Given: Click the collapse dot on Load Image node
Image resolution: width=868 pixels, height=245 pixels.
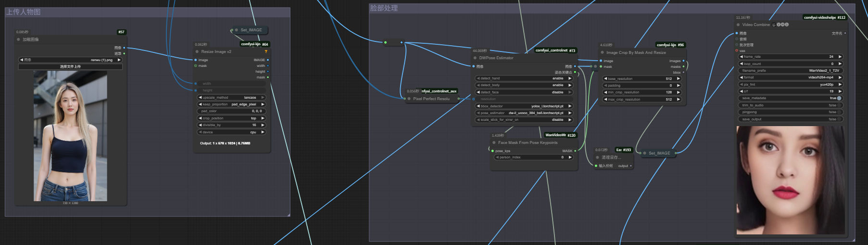Looking at the screenshot, I should point(19,39).
